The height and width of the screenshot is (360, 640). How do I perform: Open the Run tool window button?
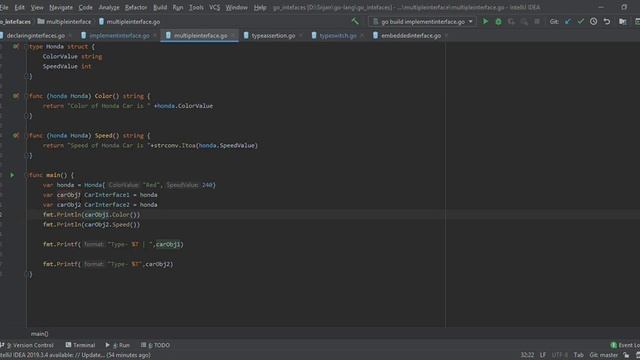pos(118,345)
